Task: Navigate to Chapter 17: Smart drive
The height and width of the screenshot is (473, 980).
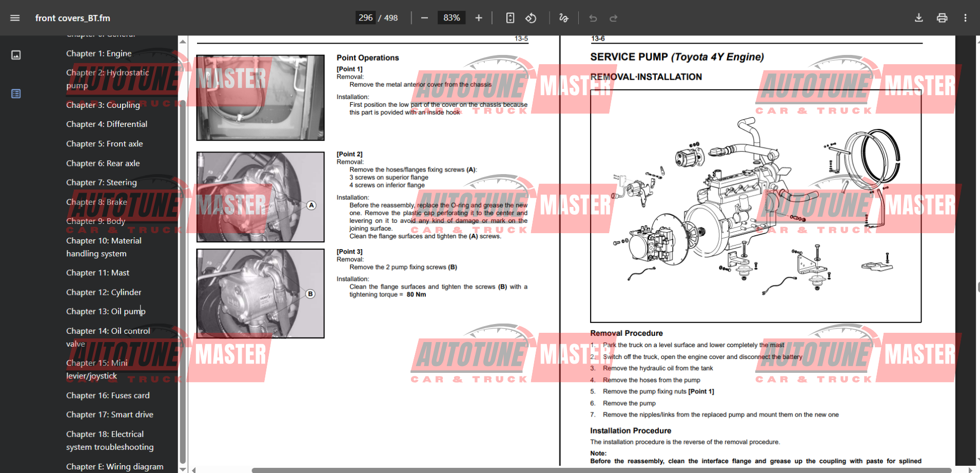Action: click(110, 414)
